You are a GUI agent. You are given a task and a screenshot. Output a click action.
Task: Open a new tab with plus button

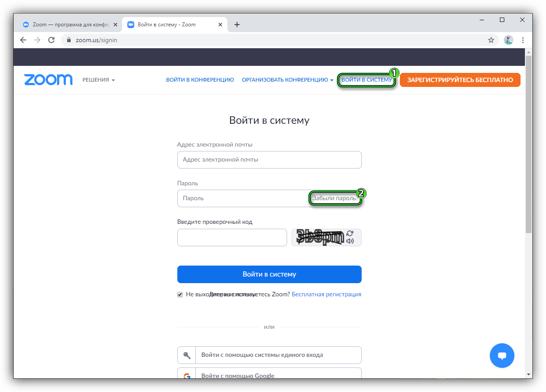click(237, 25)
